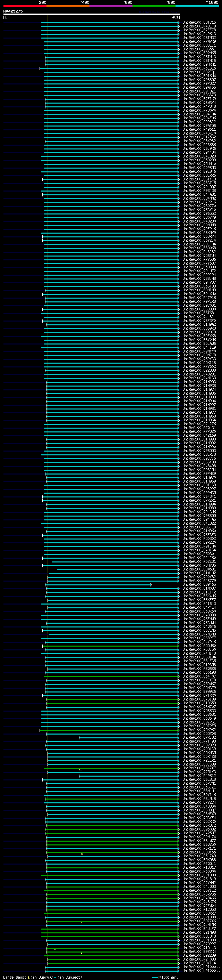Image resolution: width=222 pixels, height=980 pixels.
Task: Select the UniRef100_P10659 label
Action: (x=199, y=703)
